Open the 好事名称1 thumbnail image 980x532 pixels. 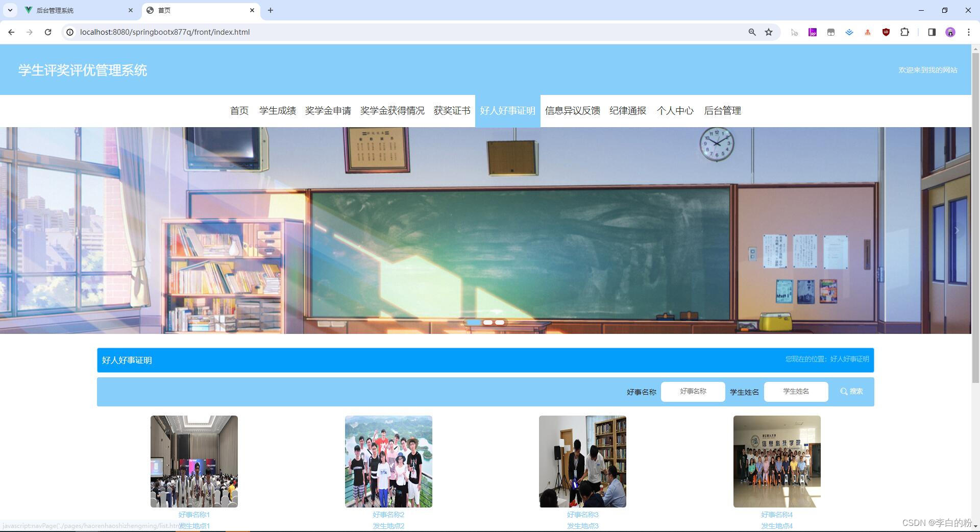click(194, 462)
